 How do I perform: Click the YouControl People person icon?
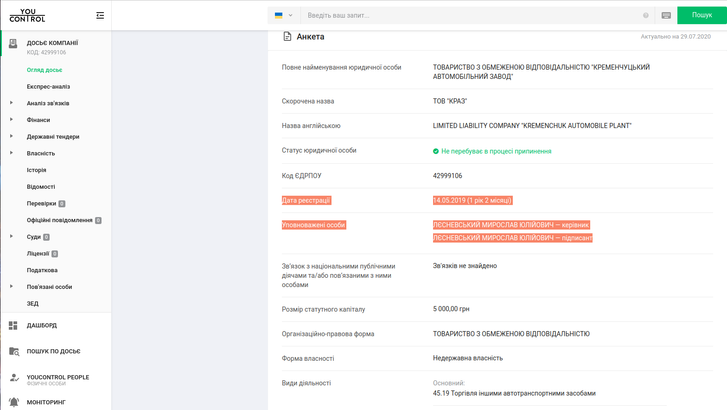tap(14, 378)
